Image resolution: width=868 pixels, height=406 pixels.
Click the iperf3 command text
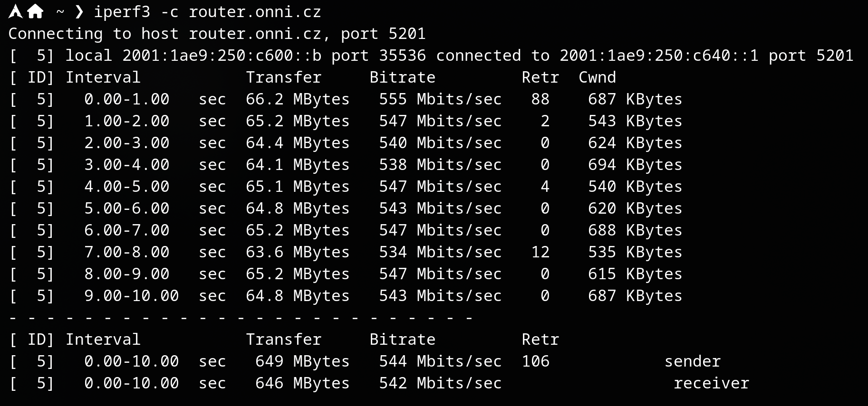pos(122,12)
